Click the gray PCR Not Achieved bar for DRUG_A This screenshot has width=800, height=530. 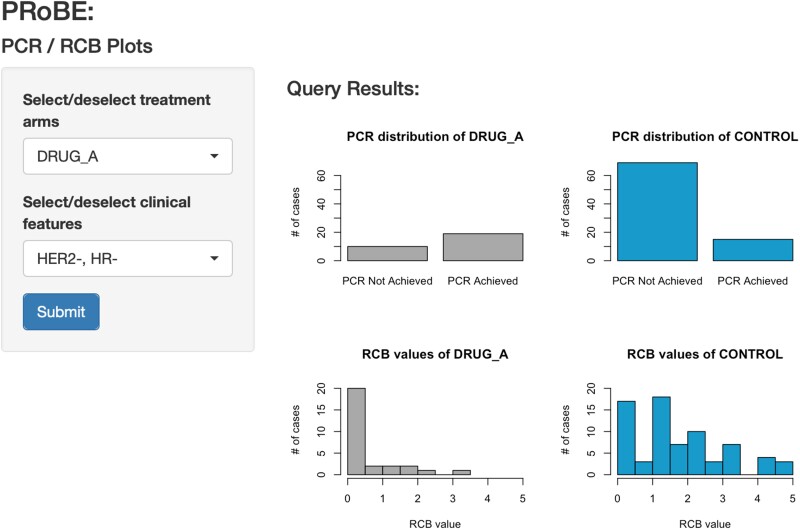[386, 254]
